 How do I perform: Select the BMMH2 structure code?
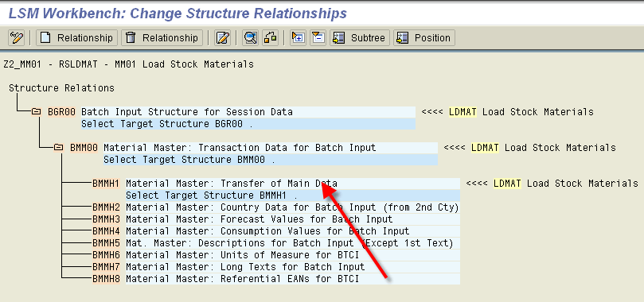point(106,207)
